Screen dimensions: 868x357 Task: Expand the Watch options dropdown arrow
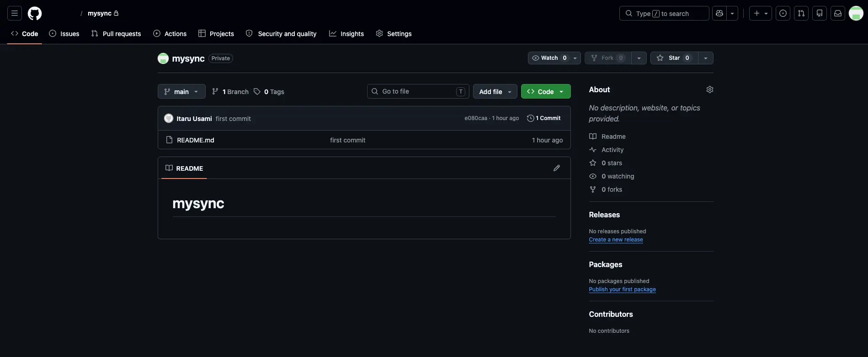tap(575, 58)
